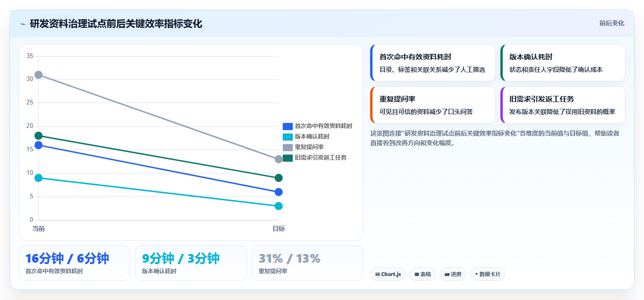
Task: Click legend text 首次命中有效资料耗时
Action: tap(324, 127)
